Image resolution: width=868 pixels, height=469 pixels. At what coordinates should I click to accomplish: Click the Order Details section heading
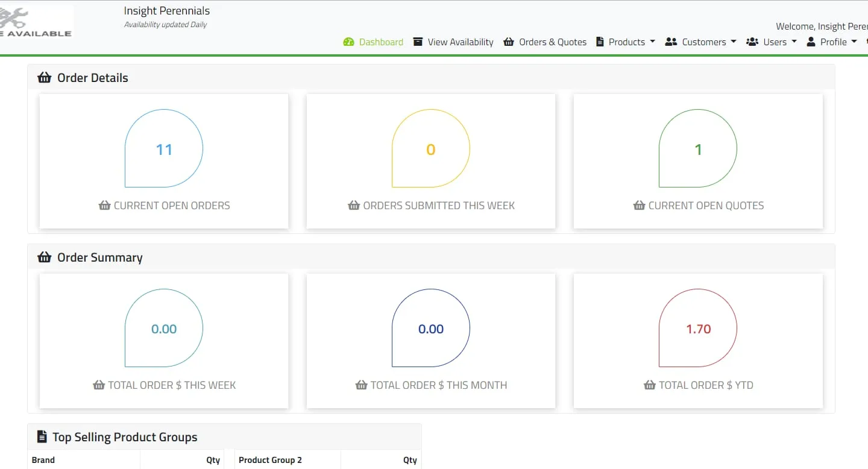click(93, 78)
